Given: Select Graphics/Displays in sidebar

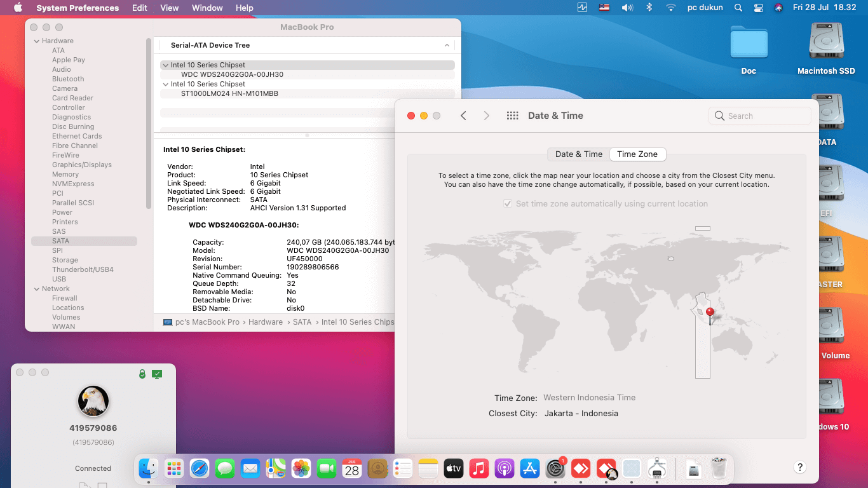Looking at the screenshot, I should [82, 165].
